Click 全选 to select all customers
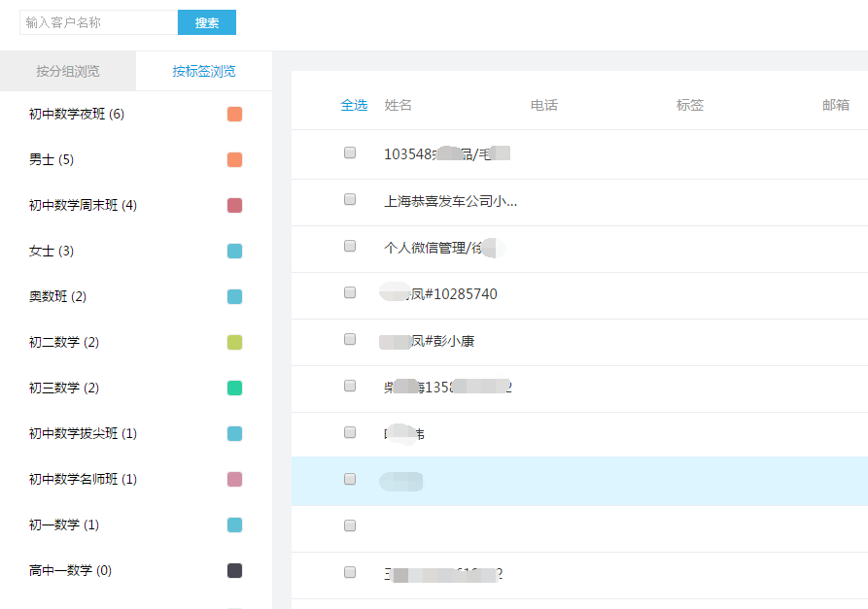The width and height of the screenshot is (868, 609). (354, 105)
